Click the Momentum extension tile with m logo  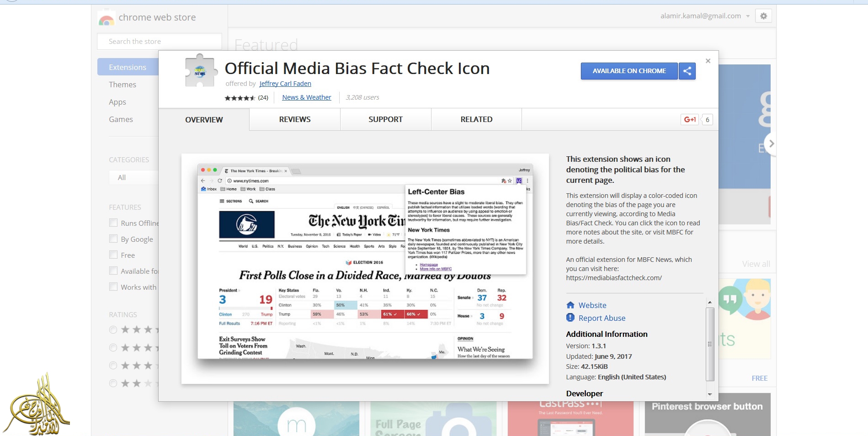(x=296, y=419)
